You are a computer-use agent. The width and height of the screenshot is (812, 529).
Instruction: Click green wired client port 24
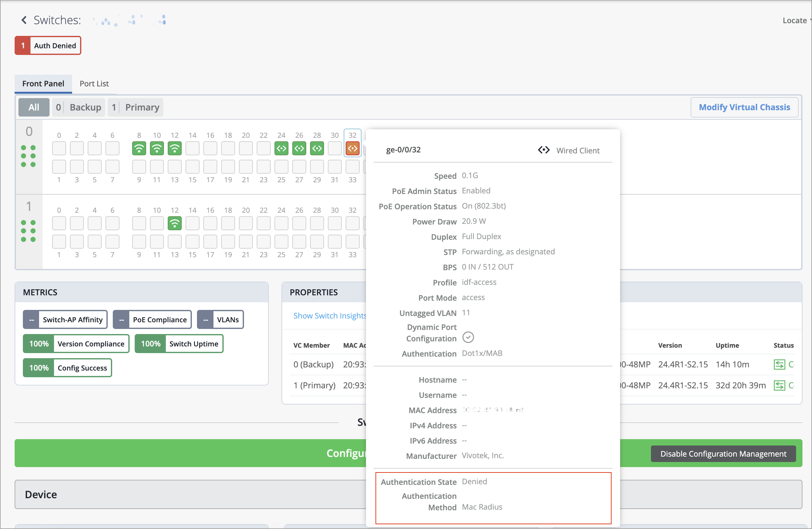coord(281,148)
